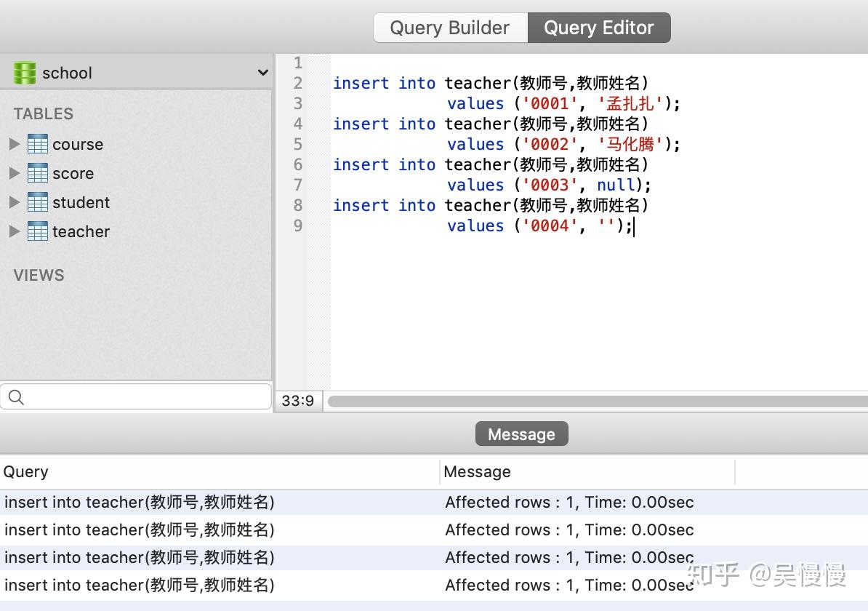The width and height of the screenshot is (868, 611).
Task: Click the school database icon
Action: click(x=25, y=73)
